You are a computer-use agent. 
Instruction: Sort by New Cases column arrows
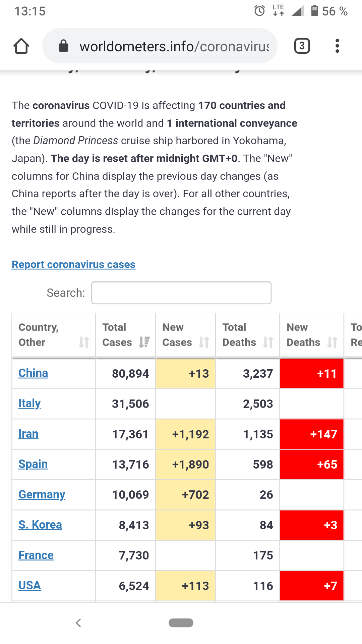[x=204, y=342]
